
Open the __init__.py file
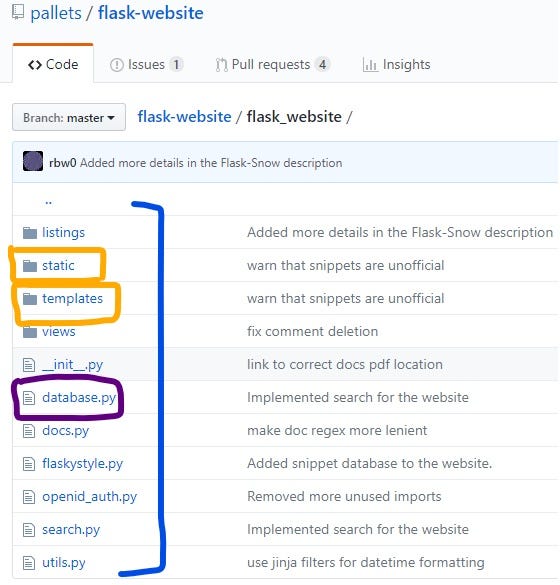click(x=73, y=365)
